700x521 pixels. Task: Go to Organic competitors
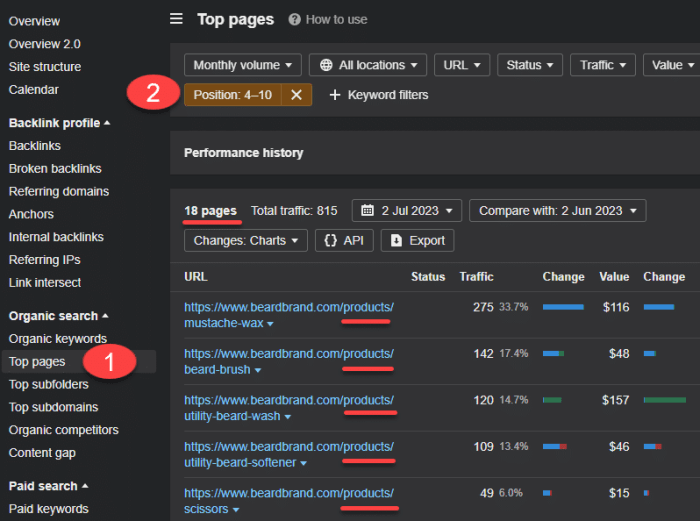pos(64,429)
